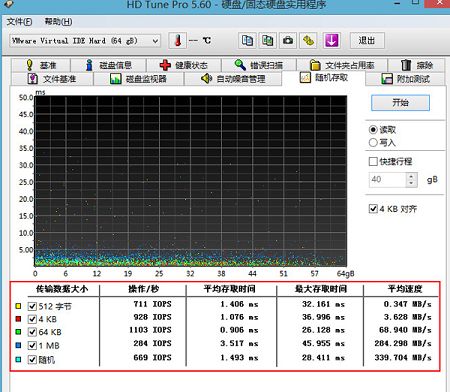Switch to the 附加测试 extra tests tab
The height and width of the screenshot is (392, 450).
coord(405,79)
